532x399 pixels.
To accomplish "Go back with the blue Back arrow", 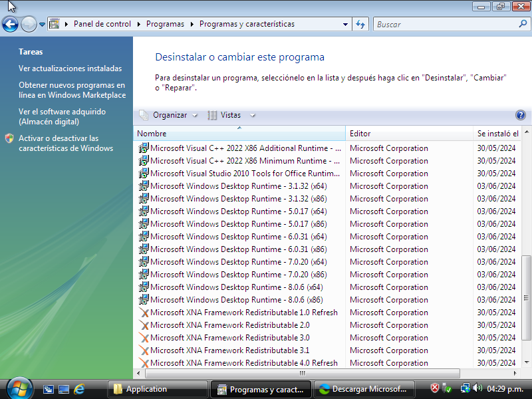I will click(x=10, y=25).
